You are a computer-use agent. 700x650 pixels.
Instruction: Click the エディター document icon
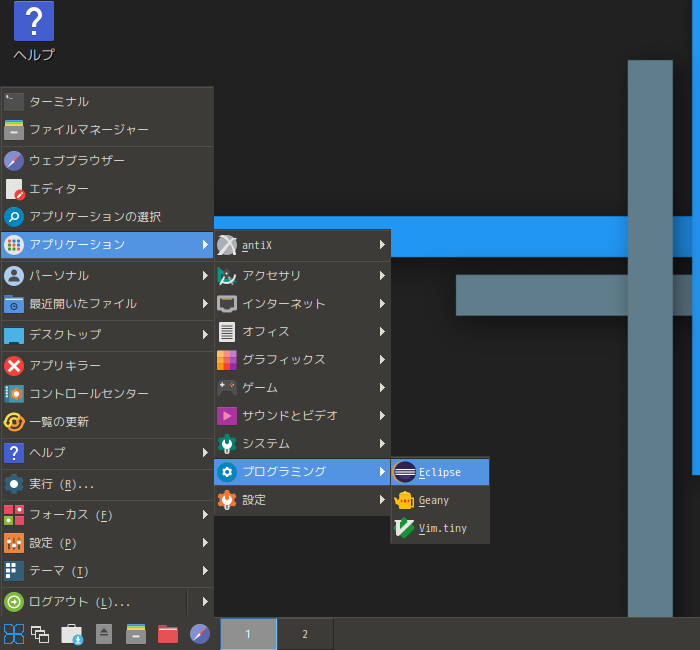pyautogui.click(x=15, y=189)
